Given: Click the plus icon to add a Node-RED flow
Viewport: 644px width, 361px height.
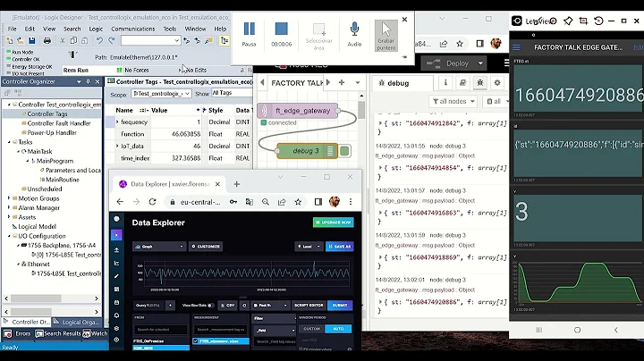Looking at the screenshot, I should pyautogui.click(x=342, y=82).
